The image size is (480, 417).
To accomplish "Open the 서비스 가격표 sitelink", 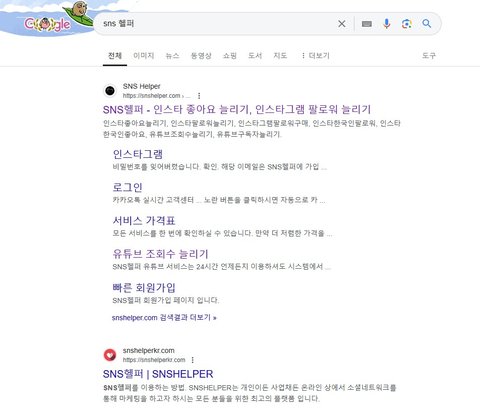I will point(144,221).
